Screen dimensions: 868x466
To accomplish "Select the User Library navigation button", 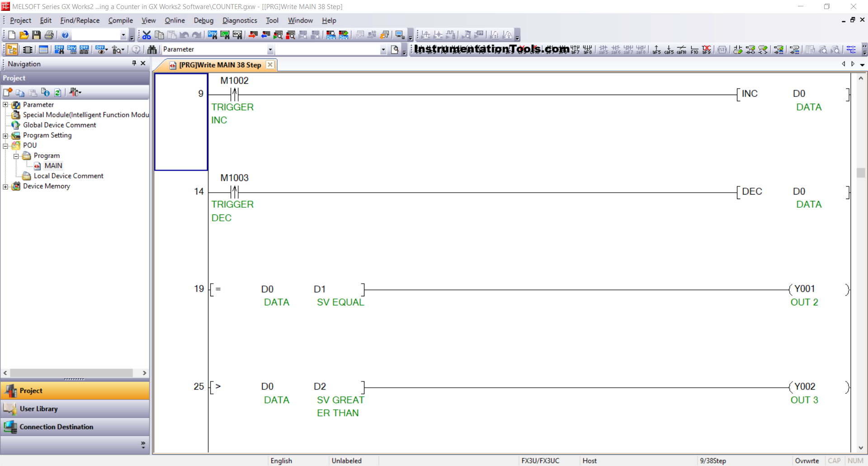I will point(75,409).
